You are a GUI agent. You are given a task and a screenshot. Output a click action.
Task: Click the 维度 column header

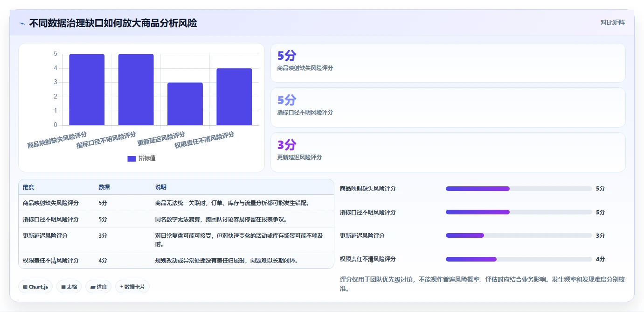(x=28, y=187)
